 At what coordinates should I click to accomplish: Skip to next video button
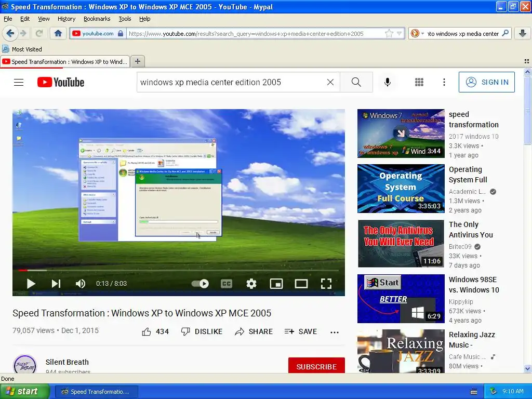56,284
